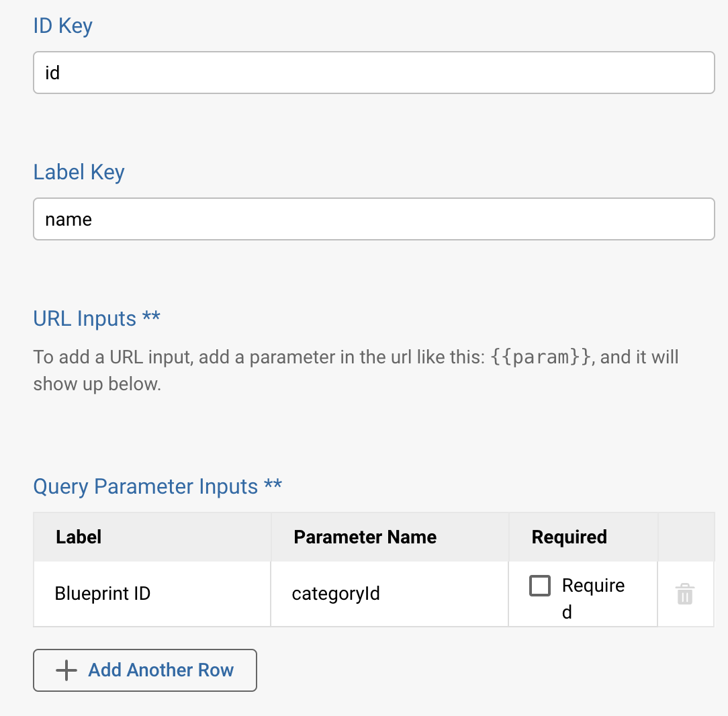Click the empty header cell above the trash icon
This screenshot has height=716, width=728.
686,537
